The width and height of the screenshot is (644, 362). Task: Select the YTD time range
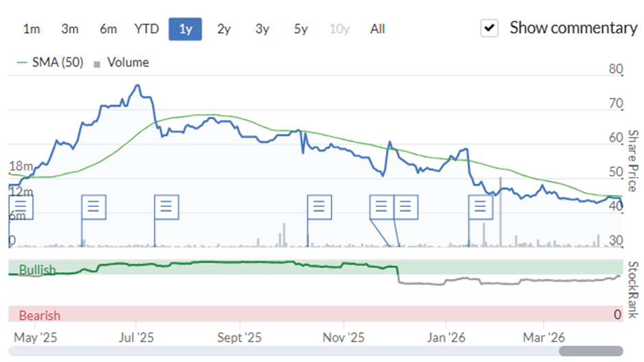(x=146, y=29)
